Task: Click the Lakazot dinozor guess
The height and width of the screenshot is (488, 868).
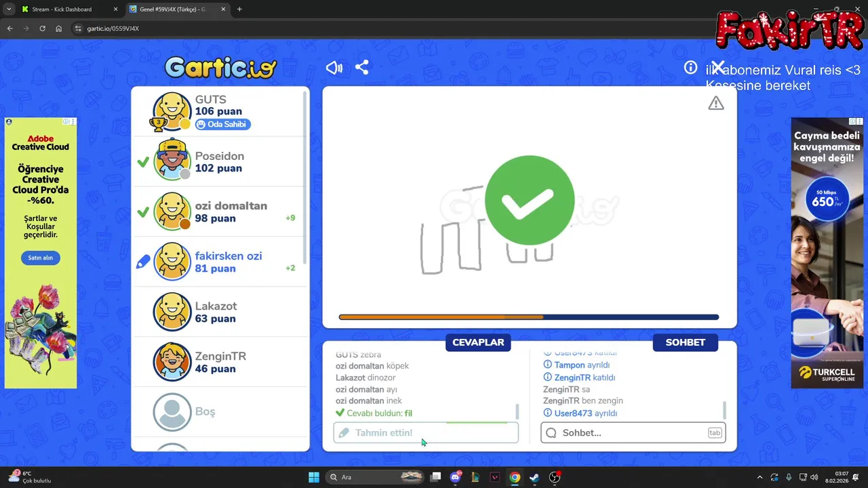Action: coord(366,378)
